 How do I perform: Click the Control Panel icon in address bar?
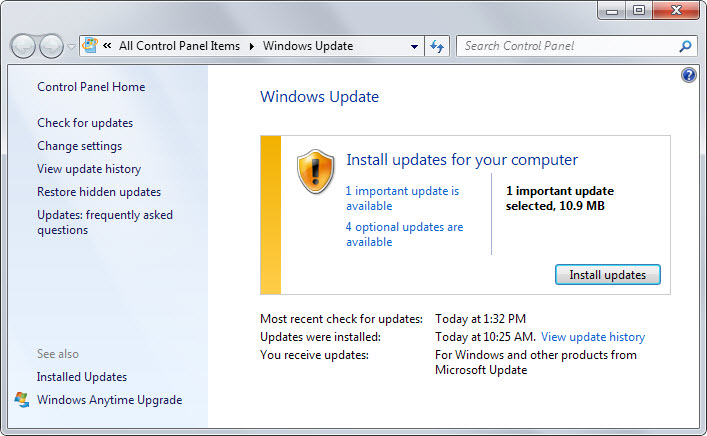(90, 45)
